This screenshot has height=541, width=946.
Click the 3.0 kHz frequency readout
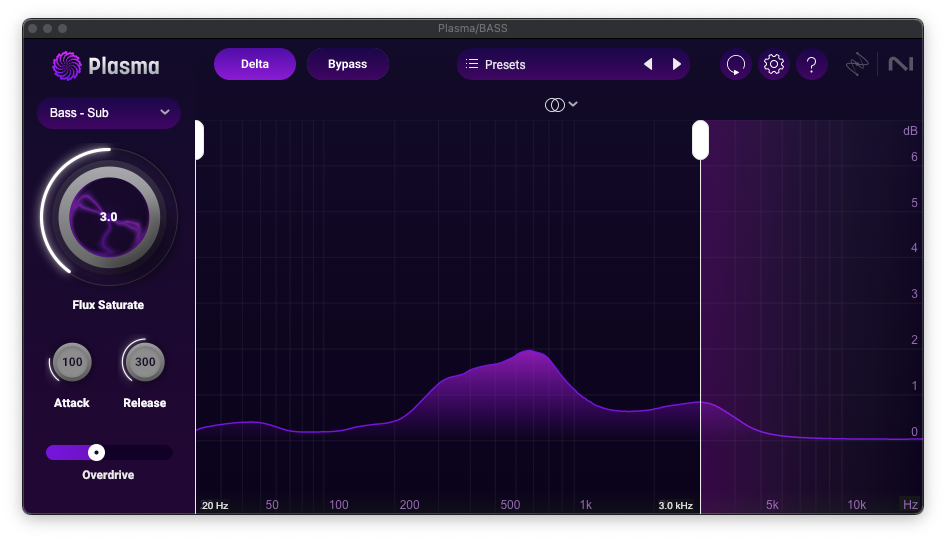675,505
